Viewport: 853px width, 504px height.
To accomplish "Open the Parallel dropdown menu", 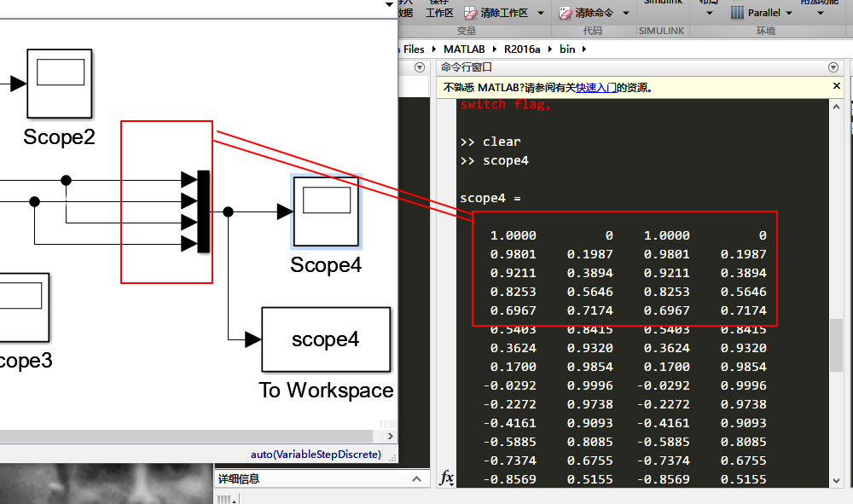I will (x=789, y=13).
